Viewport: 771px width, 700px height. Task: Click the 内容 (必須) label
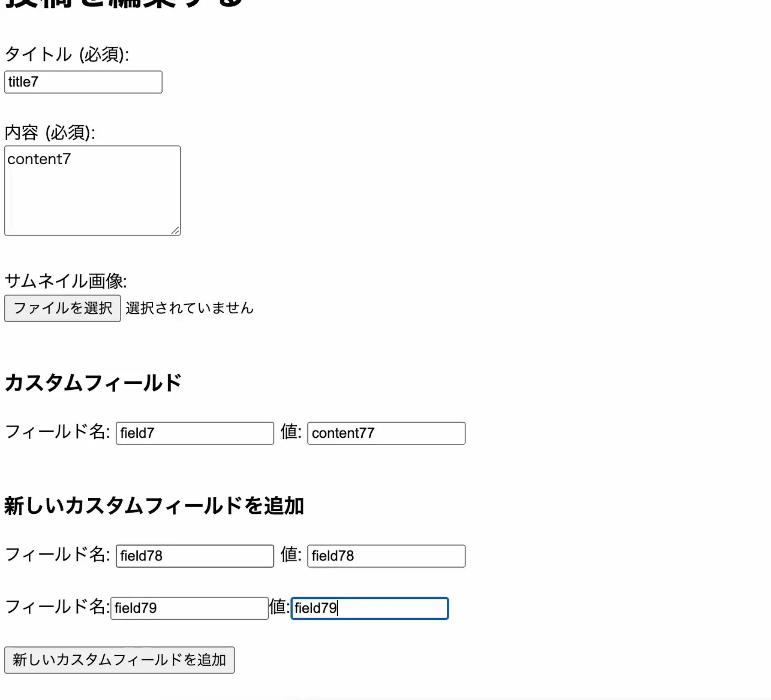coord(50,133)
